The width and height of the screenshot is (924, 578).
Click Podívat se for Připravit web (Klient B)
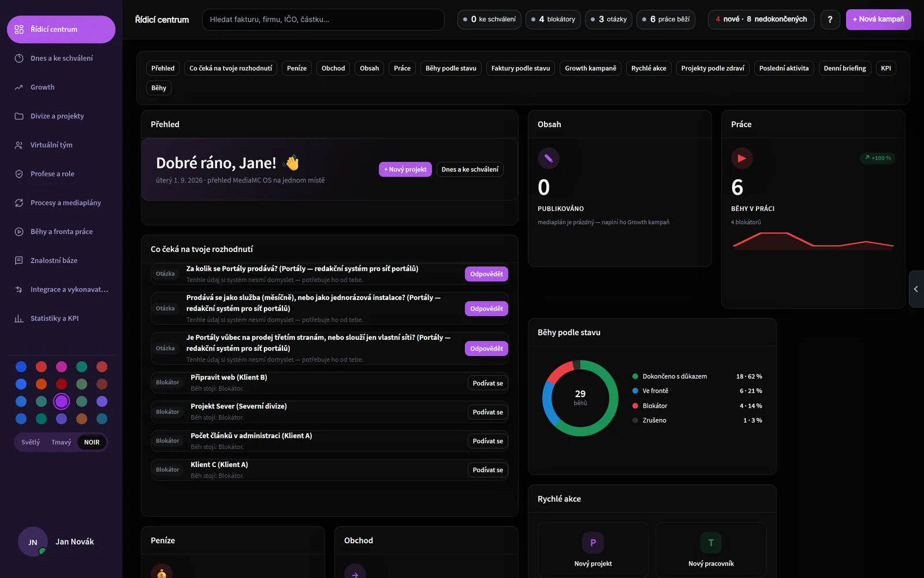pos(487,383)
